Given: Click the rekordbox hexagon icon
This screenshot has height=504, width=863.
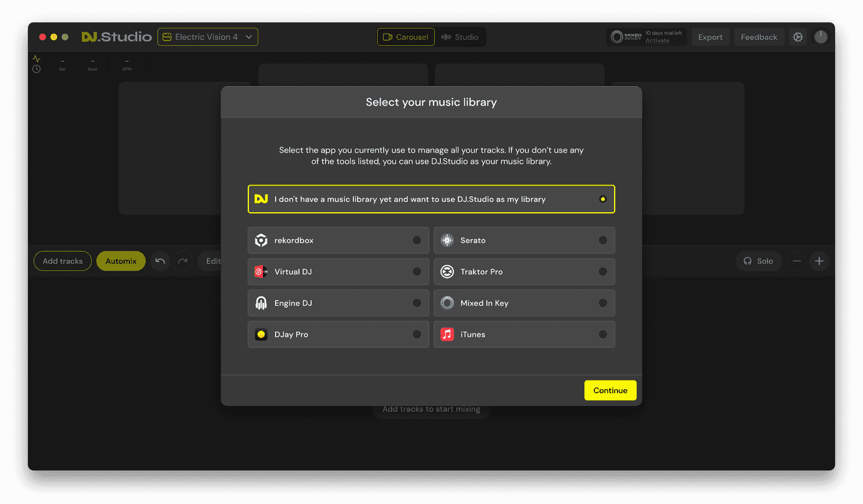Looking at the screenshot, I should click(x=261, y=240).
